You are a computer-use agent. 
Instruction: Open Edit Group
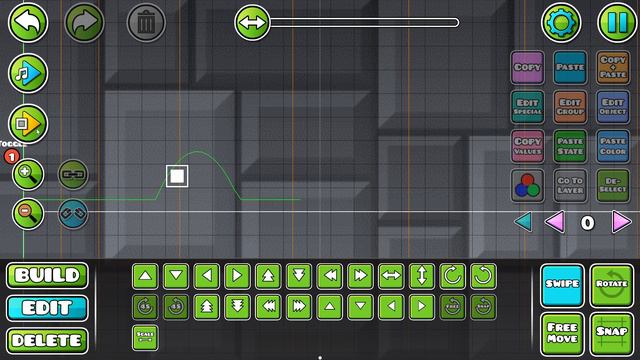pyautogui.click(x=570, y=107)
